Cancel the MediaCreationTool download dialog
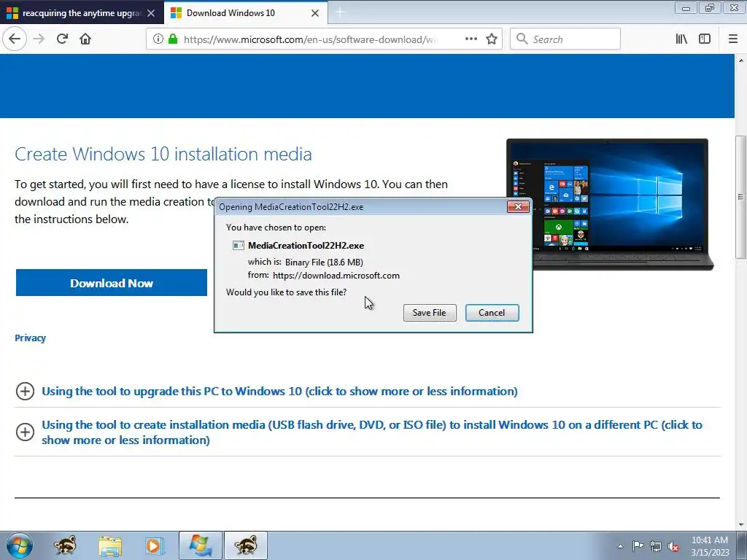The height and width of the screenshot is (560, 747). tap(492, 313)
